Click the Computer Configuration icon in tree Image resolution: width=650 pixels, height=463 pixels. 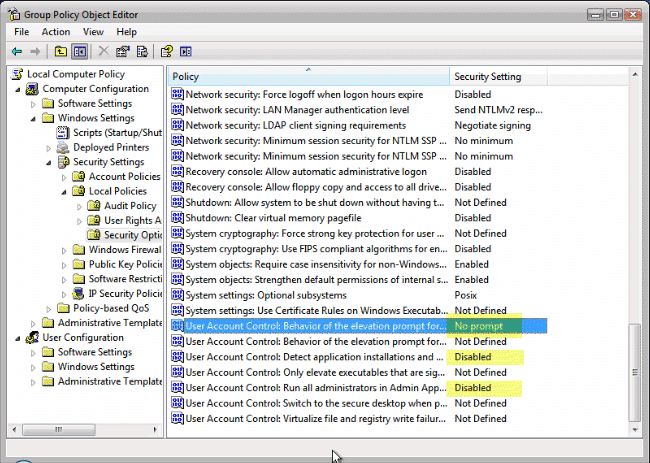[x=32, y=89]
